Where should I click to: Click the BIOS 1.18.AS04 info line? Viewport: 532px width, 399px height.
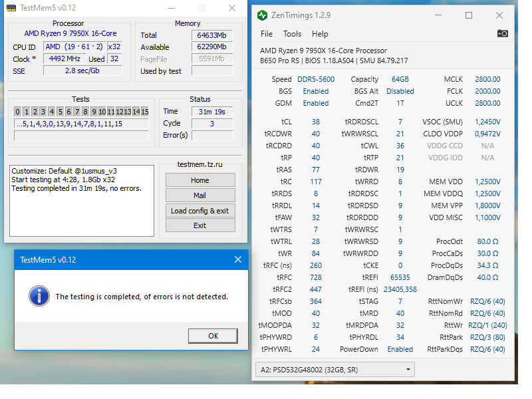point(334,61)
